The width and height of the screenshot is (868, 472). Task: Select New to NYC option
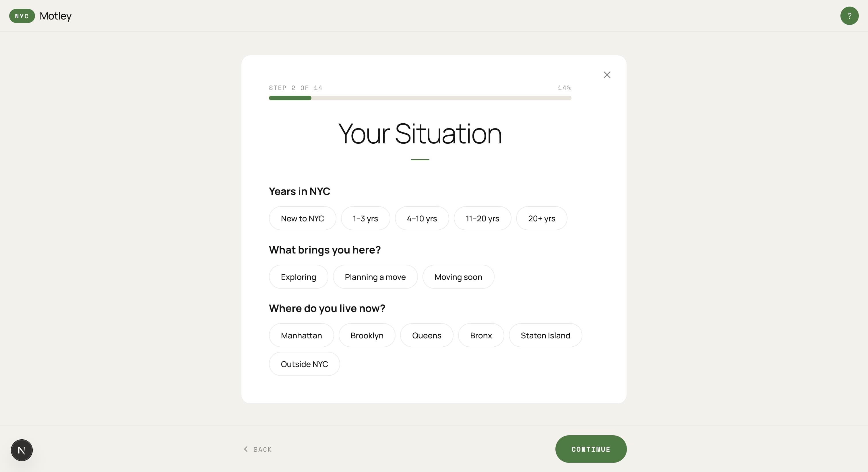click(x=302, y=219)
